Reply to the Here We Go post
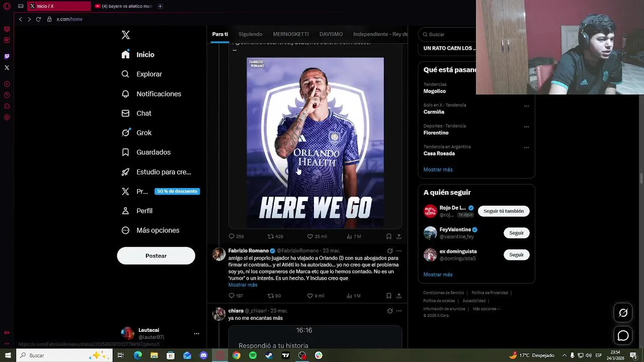This screenshot has height=362, width=644. [236, 236]
